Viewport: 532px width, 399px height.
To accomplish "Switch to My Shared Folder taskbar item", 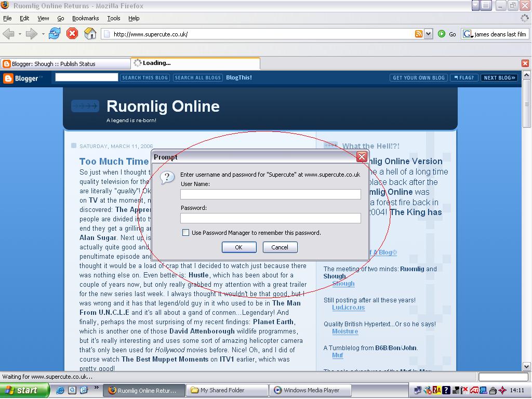I will point(227,390).
